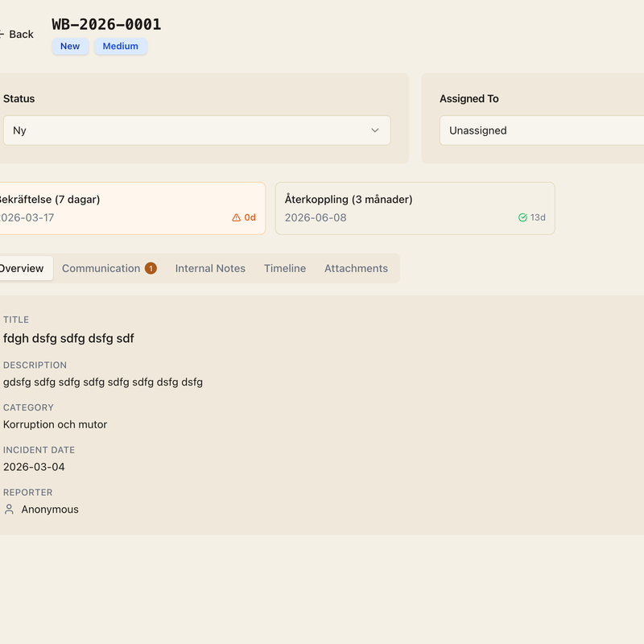Open the Attachments tab
The height and width of the screenshot is (644, 644).
point(356,268)
